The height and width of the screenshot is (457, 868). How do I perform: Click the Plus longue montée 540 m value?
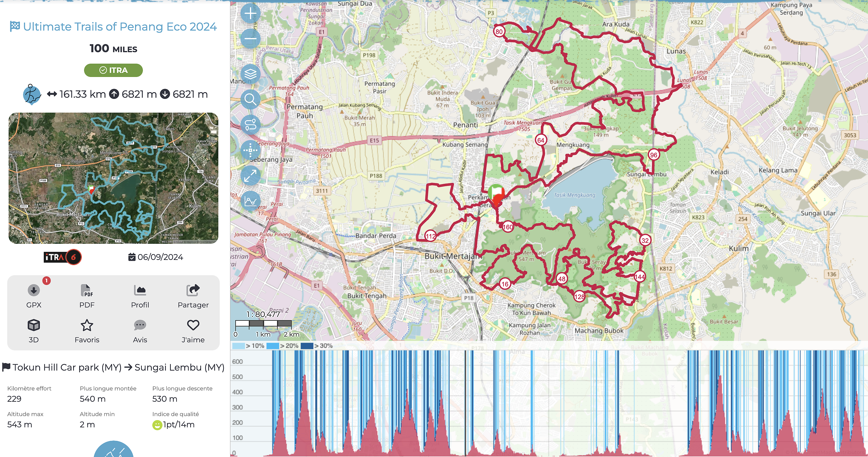(93, 399)
